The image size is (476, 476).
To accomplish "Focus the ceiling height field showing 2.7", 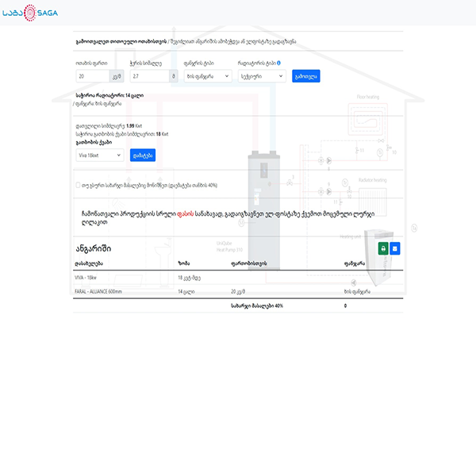I will click(150, 76).
